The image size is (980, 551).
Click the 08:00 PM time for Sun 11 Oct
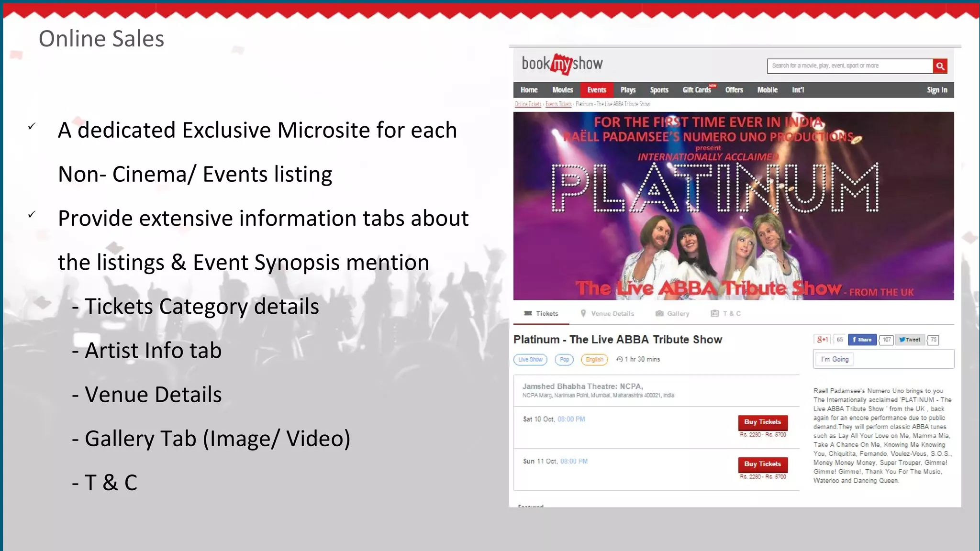574,461
